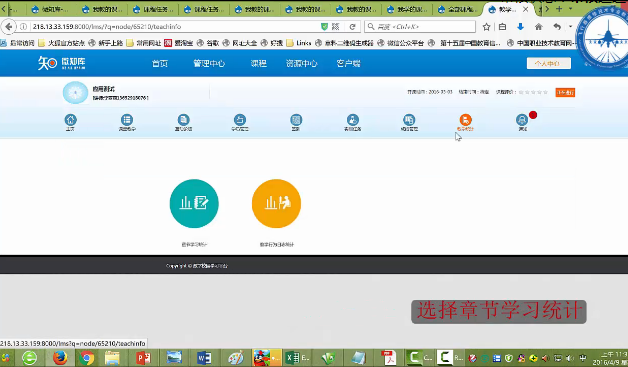Bookmark this page with the star icon
The image size is (628, 367).
tap(486, 27)
